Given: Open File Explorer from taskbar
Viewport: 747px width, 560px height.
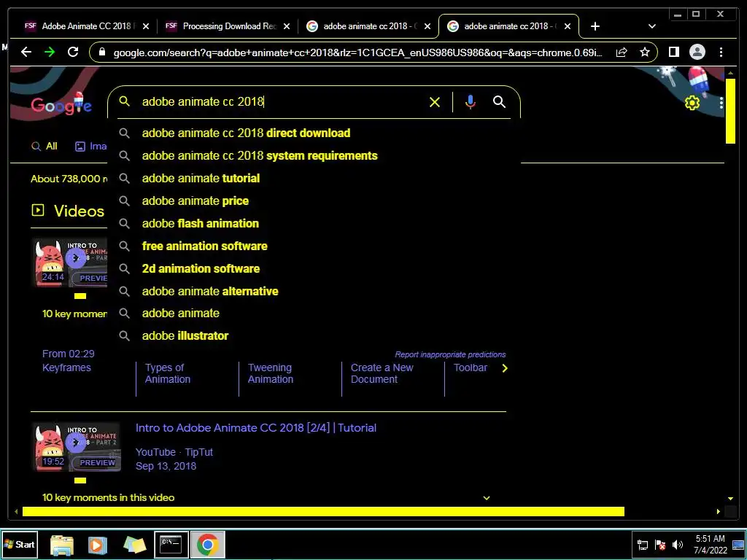Looking at the screenshot, I should (x=62, y=545).
